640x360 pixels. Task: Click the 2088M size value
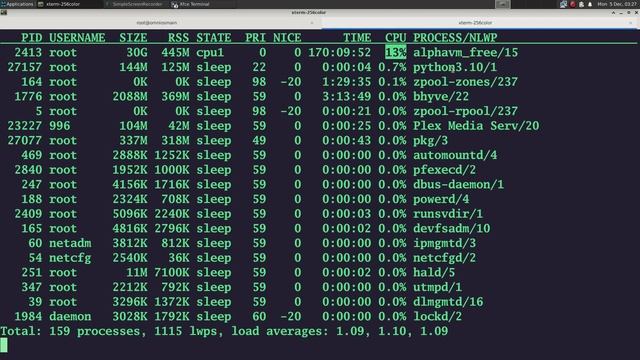130,96
